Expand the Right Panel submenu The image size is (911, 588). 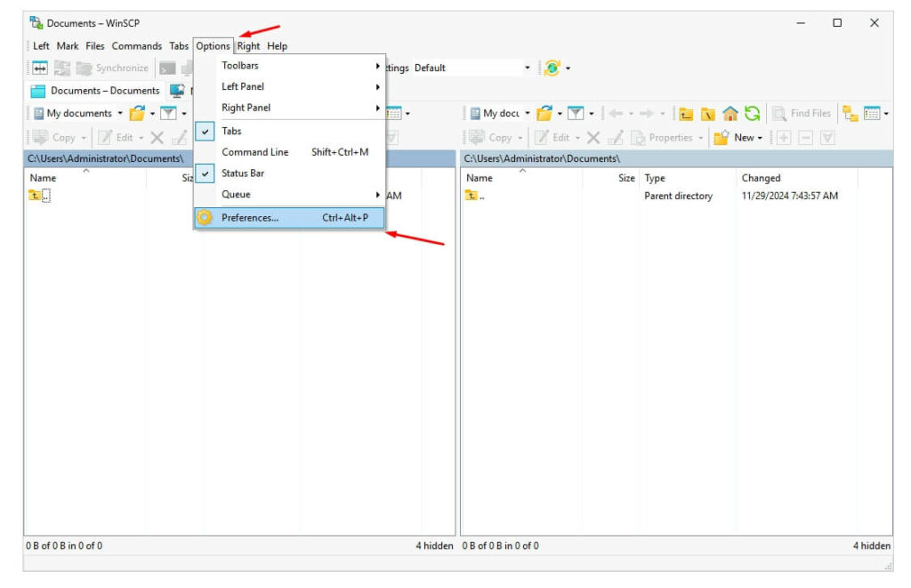289,108
